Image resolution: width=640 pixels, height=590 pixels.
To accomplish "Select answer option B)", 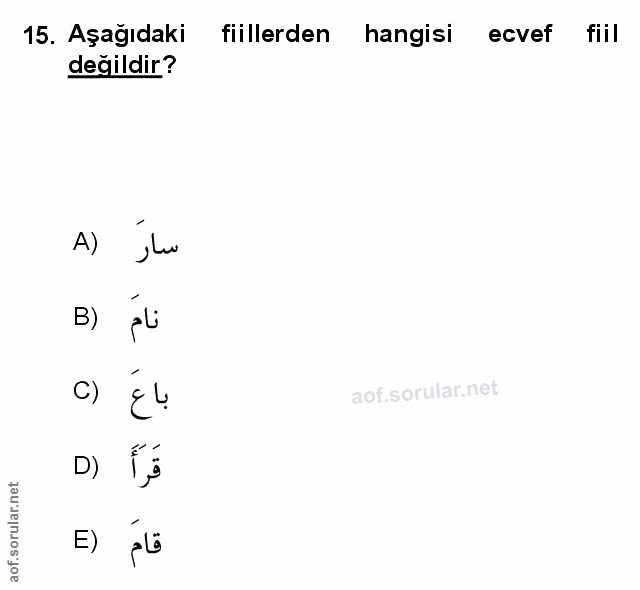I will coord(86,317).
